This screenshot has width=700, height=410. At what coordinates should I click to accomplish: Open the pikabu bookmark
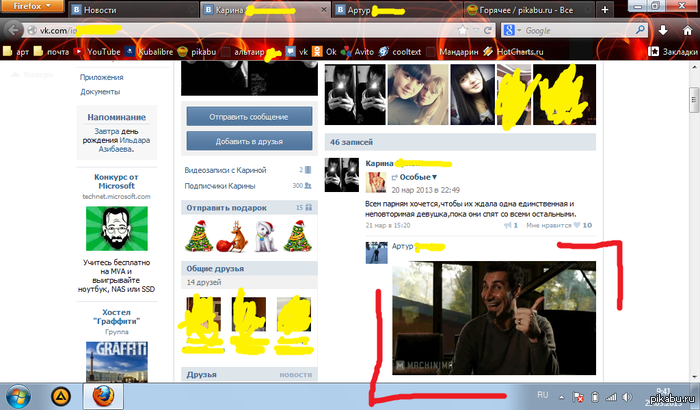(x=197, y=52)
